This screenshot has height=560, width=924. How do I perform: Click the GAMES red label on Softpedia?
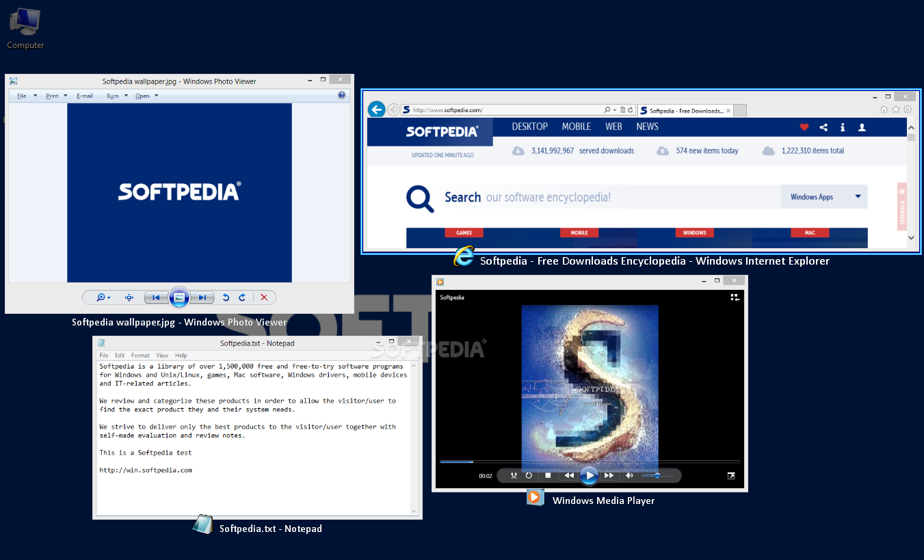coord(464,232)
